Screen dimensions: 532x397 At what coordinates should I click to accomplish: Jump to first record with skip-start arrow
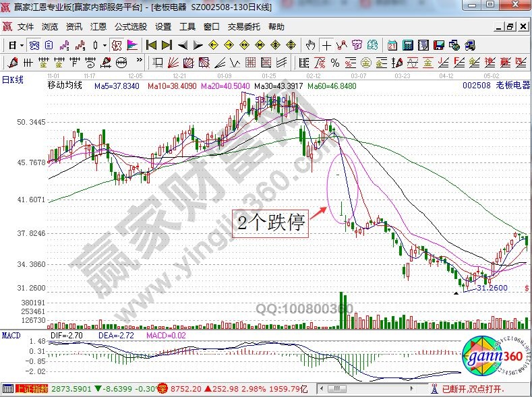tap(151, 45)
